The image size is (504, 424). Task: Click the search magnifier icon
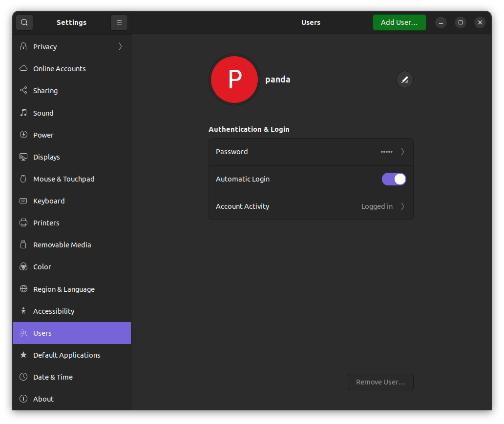(24, 22)
